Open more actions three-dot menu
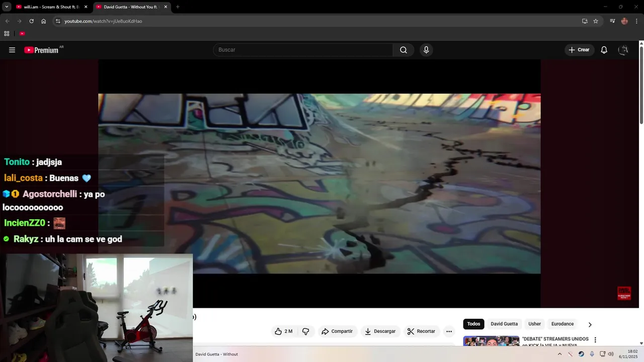Screen dimensions: 644x362 point(449,331)
